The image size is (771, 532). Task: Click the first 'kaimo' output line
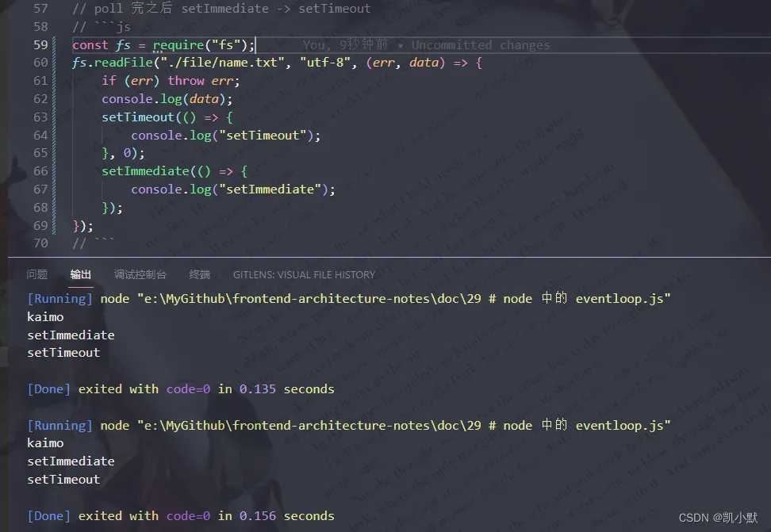pos(45,316)
